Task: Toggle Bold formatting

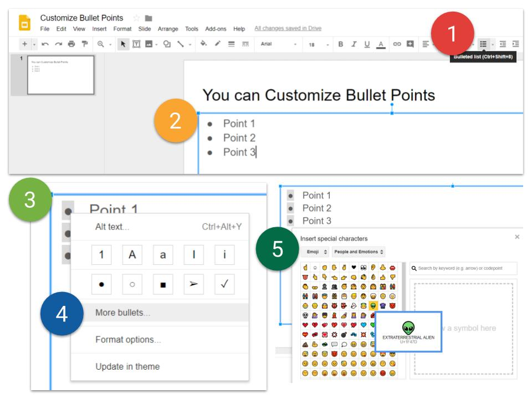Action: click(341, 44)
